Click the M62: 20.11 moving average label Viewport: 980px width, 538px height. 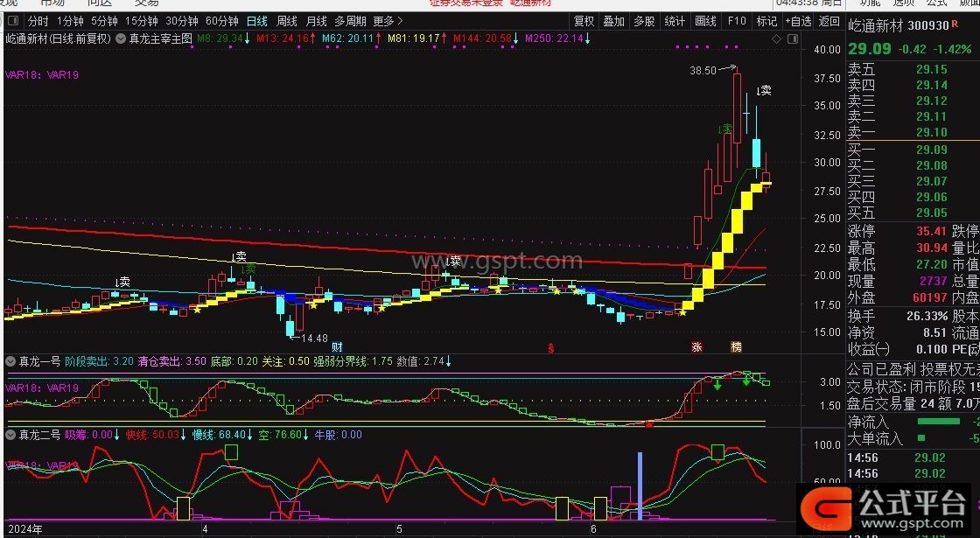tap(351, 38)
